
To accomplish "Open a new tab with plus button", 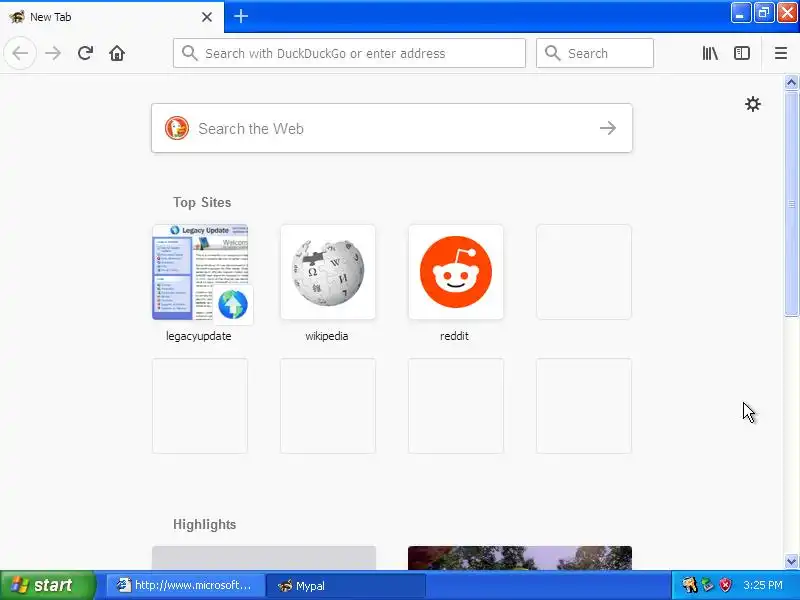I will [x=241, y=16].
